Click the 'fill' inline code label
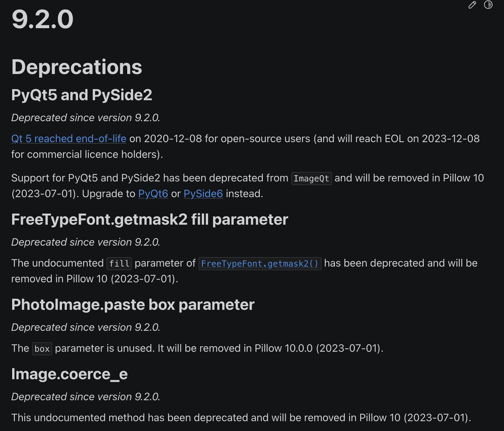504x431 pixels. (119, 264)
